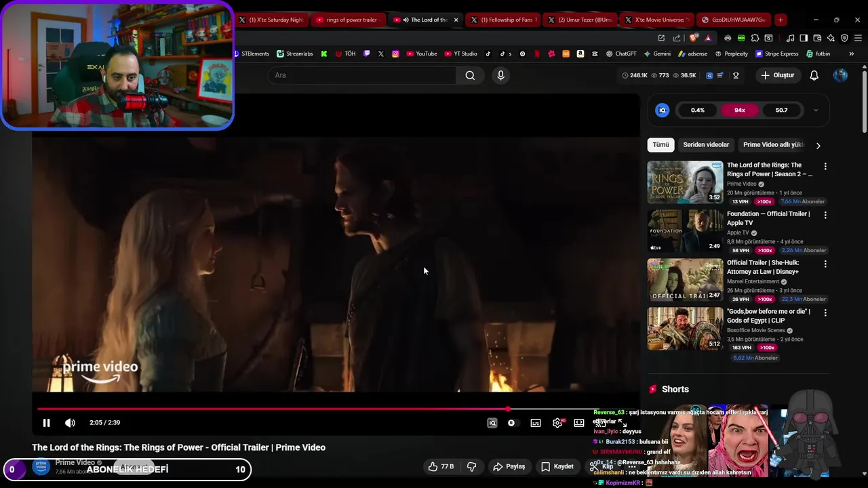The image size is (868, 488).
Task: Open options menu for She-Hulk trailer
Action: [825, 264]
